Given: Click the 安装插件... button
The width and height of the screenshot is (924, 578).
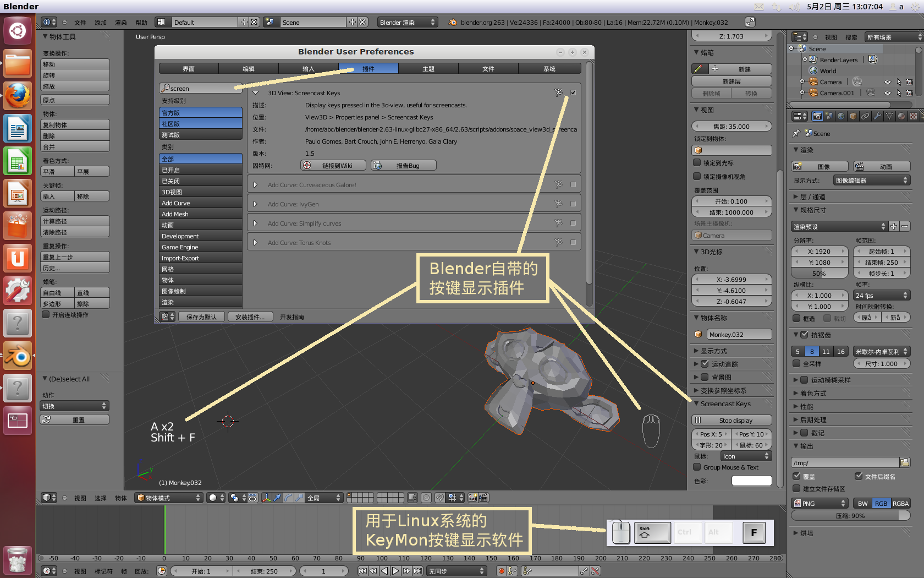Looking at the screenshot, I should point(250,317).
